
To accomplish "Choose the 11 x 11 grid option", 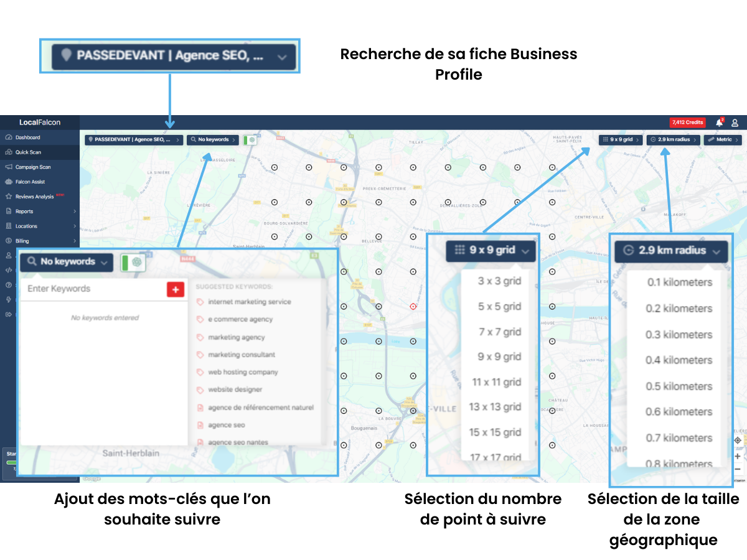I will [496, 382].
